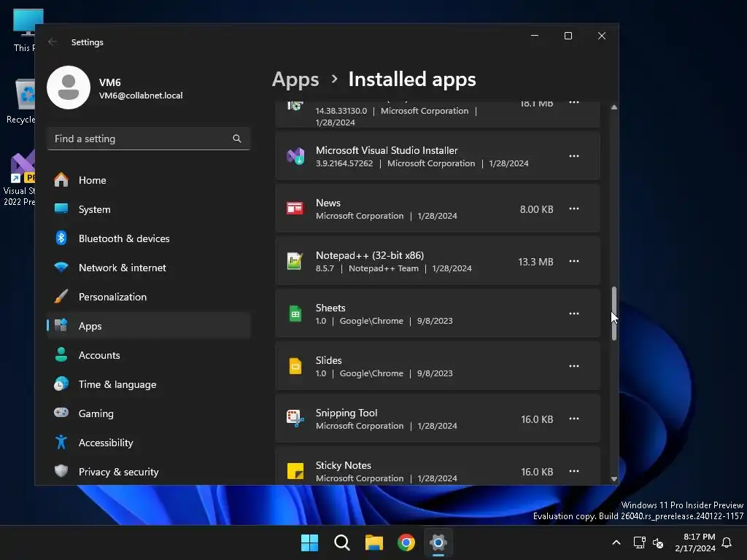The width and height of the screenshot is (747, 560).
Task: Click the muted volume tray icon
Action: [658, 542]
